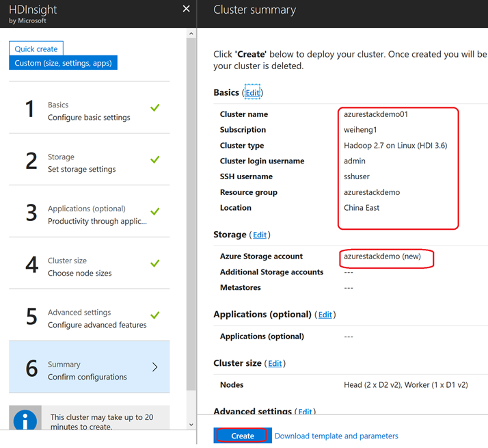The height and width of the screenshot is (448, 488).
Task: Click the green checkmark beside Basics
Action: tap(154, 107)
